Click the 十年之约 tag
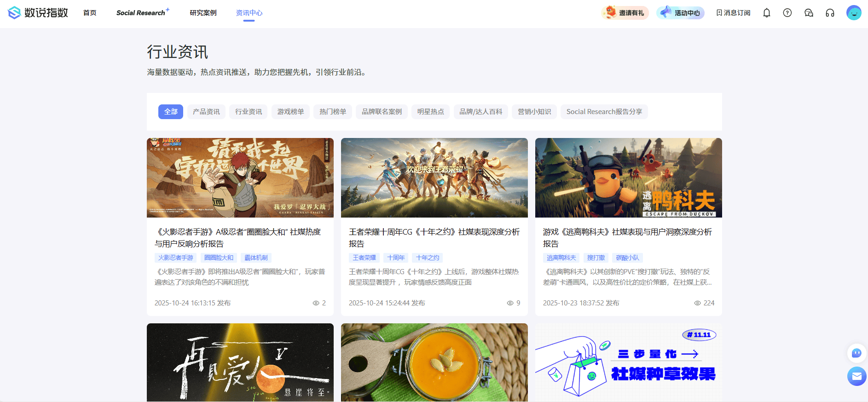 (428, 258)
